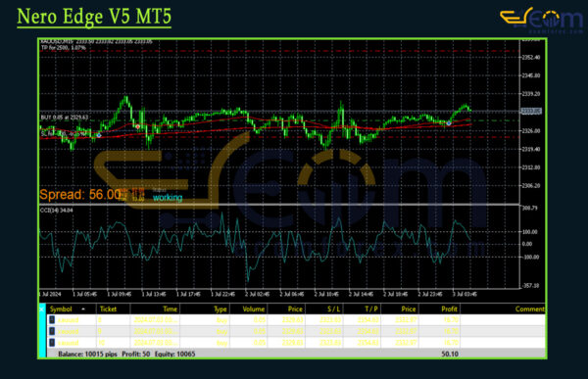Click the TP level label at the chart top
Viewport: 588px width, 379px height.
(x=64, y=48)
